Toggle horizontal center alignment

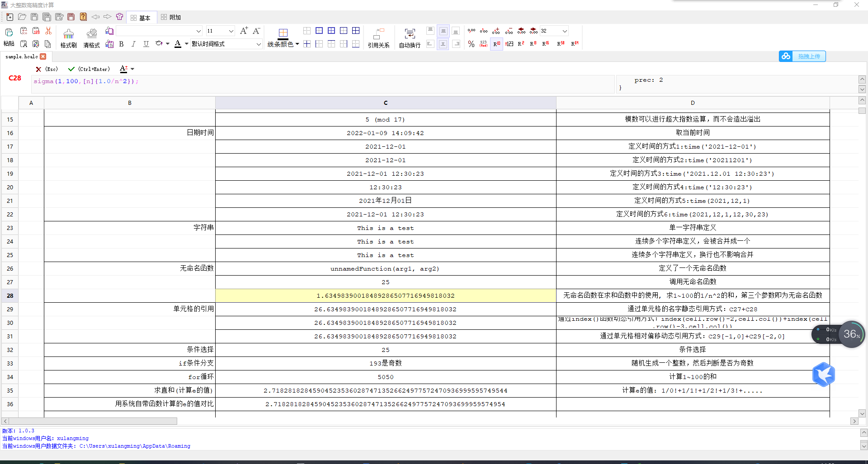(443, 44)
